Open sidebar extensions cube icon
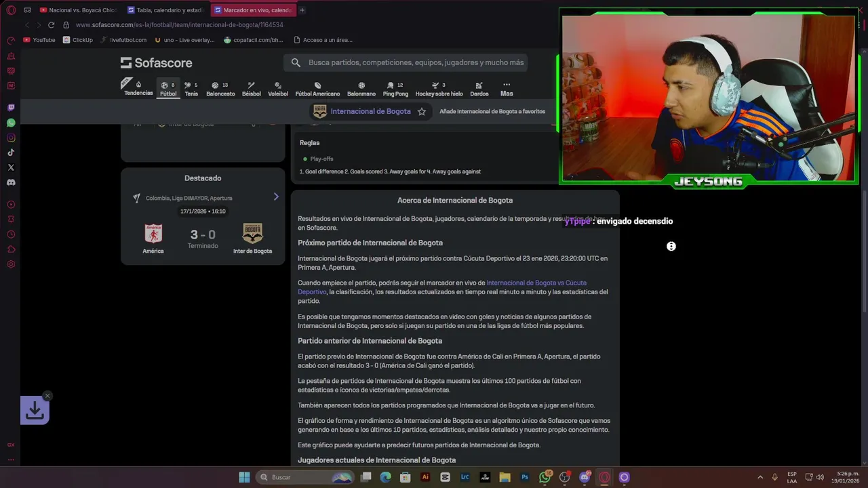Viewport: 868px width, 488px height. 11,249
